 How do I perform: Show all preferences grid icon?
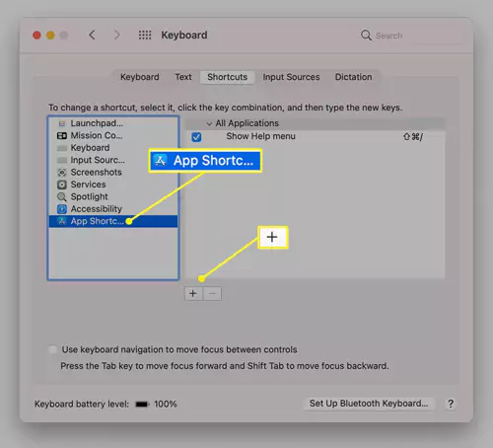(145, 35)
